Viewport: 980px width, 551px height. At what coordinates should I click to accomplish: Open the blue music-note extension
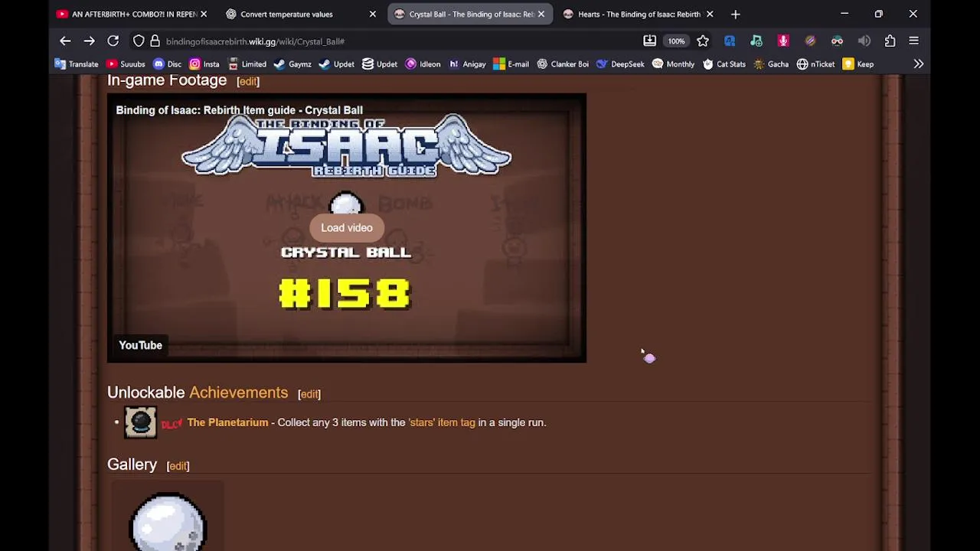(730, 41)
